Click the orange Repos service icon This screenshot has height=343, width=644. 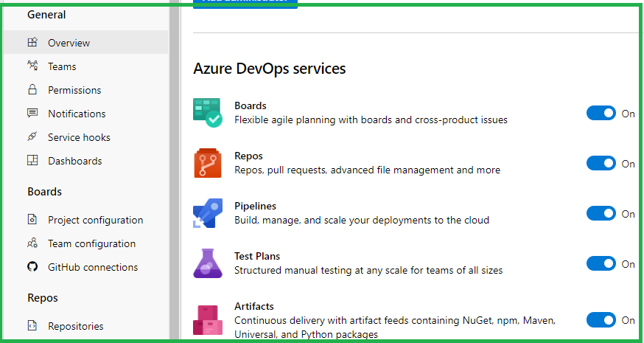[x=208, y=163]
